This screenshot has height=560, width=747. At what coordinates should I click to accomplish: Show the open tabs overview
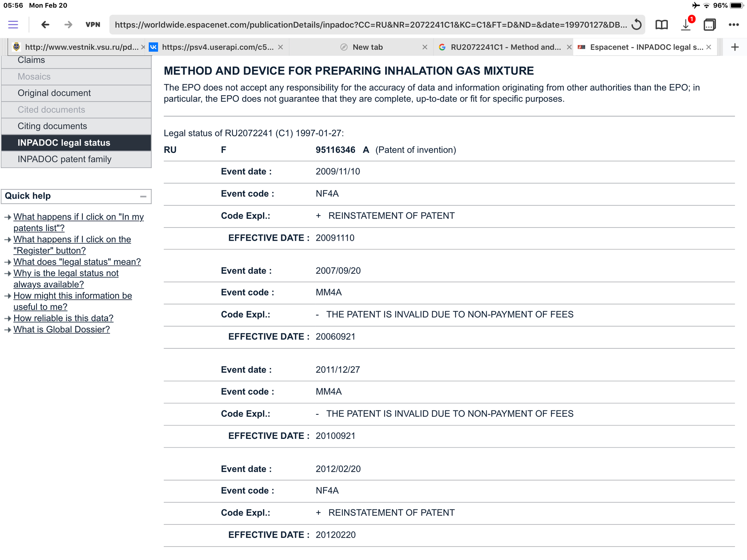[709, 25]
